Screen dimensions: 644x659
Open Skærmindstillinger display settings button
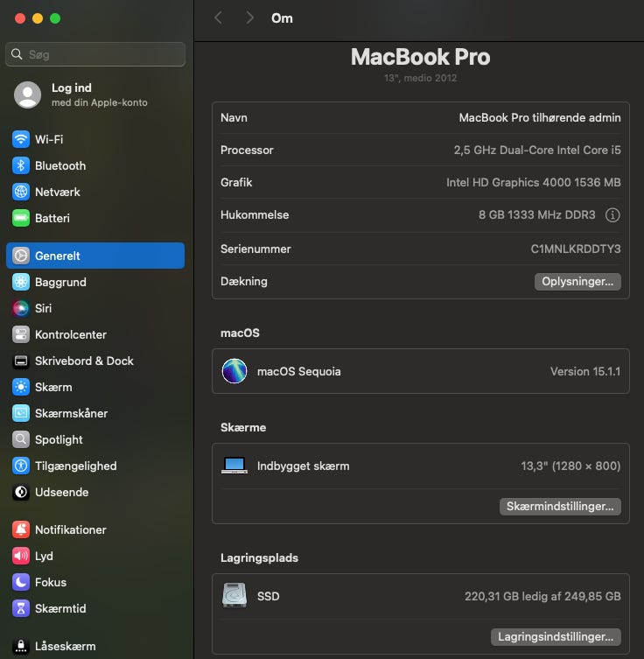560,507
